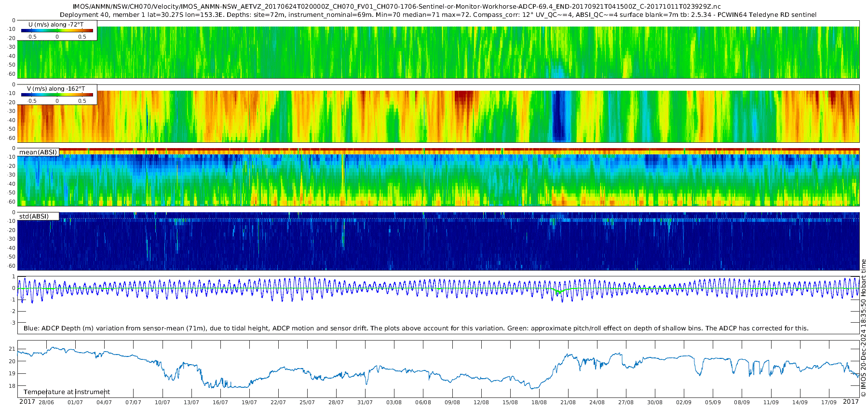Image resolution: width=868 pixels, height=410 pixels.
Task: Select the std(ABSI) panel label
Action: [x=34, y=216]
